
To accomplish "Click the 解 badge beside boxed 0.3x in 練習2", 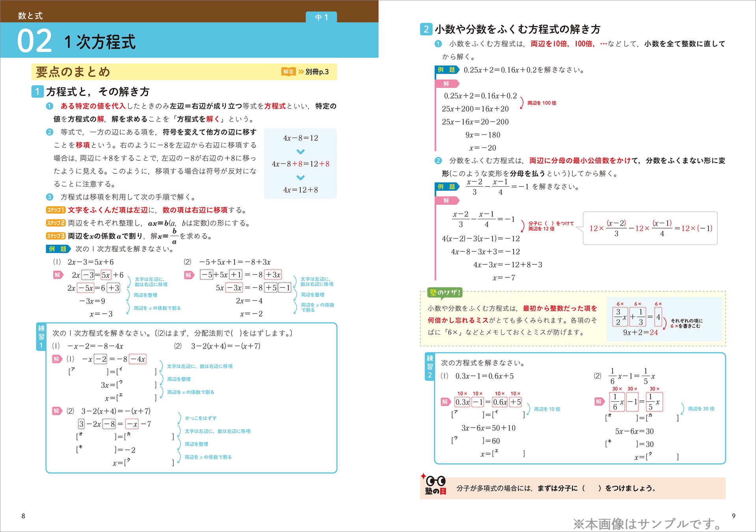I will click(446, 402).
